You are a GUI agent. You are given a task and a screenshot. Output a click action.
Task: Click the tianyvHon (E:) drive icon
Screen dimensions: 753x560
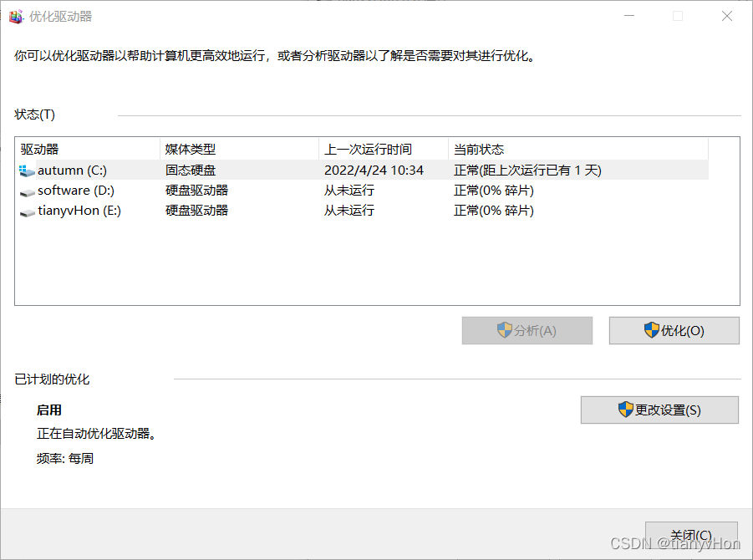27,212
